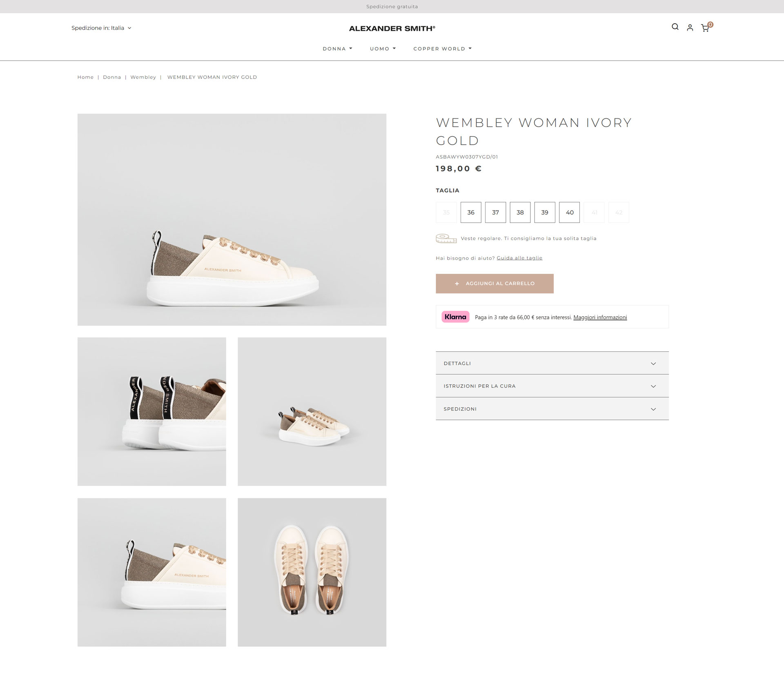The width and height of the screenshot is (784, 697).
Task: Go to Donna breadcrumb
Action: point(112,77)
